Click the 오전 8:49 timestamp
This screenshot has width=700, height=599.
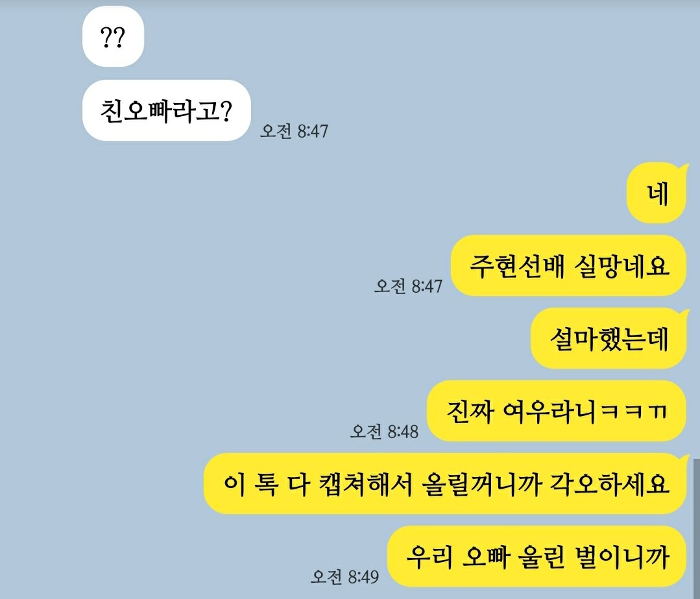(x=345, y=577)
